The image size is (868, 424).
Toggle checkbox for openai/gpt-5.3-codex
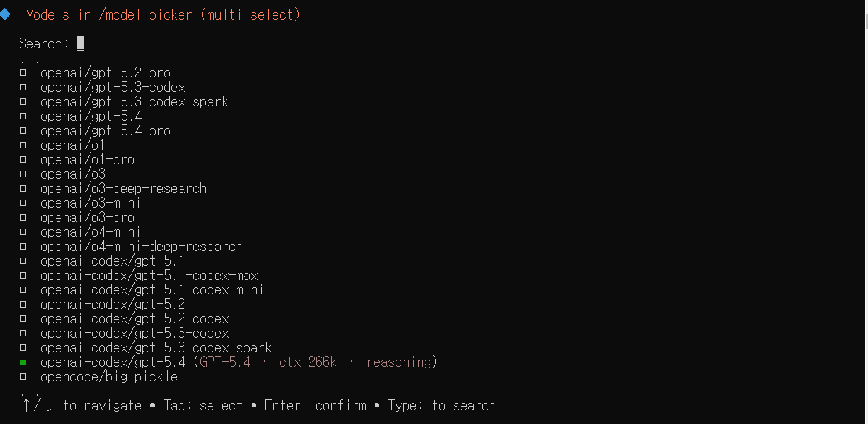(x=23, y=88)
